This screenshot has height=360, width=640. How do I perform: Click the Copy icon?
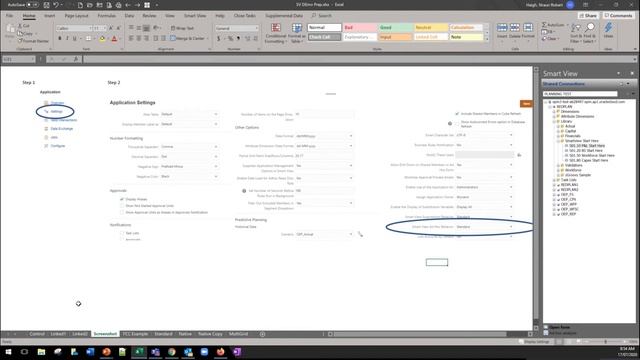click(20, 33)
